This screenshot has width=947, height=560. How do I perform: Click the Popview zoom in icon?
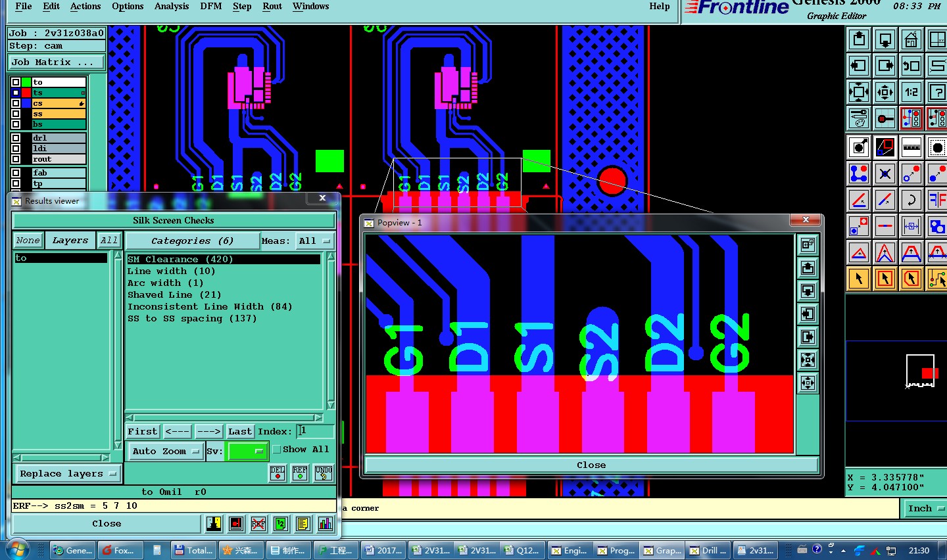pos(808,360)
